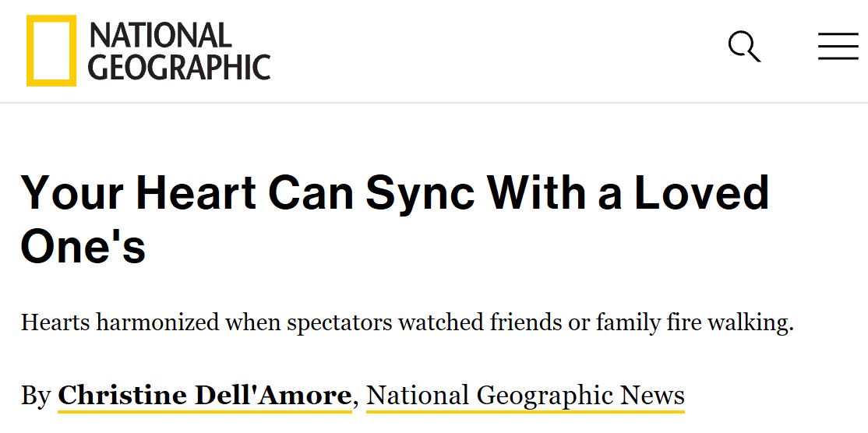Open search with the magnifying glass icon
The width and height of the screenshot is (868, 433).
click(743, 47)
